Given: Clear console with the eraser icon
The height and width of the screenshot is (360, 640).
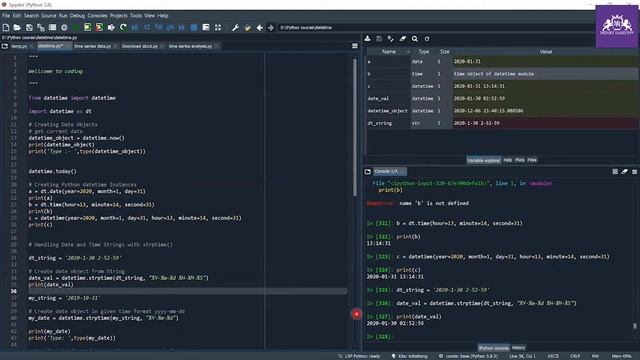Looking at the screenshot, I should click(x=624, y=172).
